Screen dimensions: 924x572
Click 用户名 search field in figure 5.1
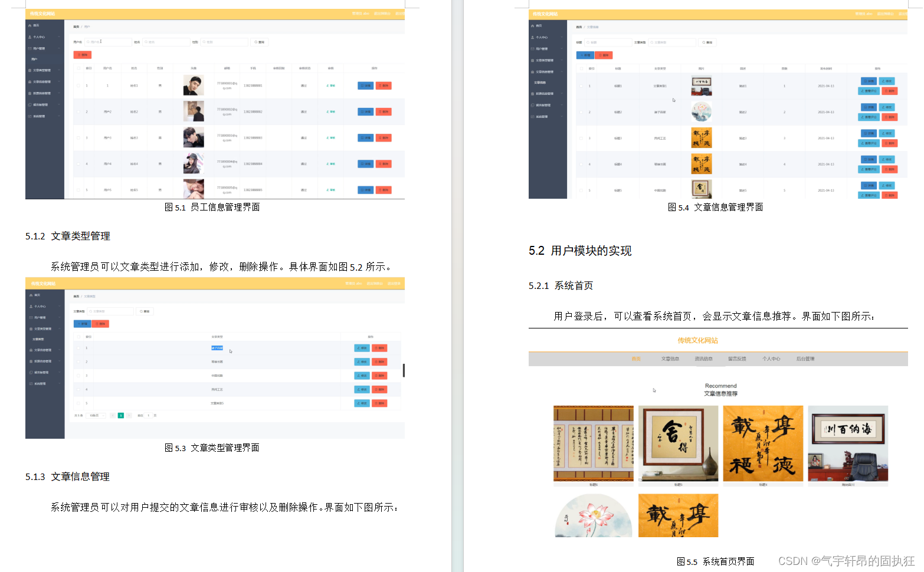tap(108, 42)
